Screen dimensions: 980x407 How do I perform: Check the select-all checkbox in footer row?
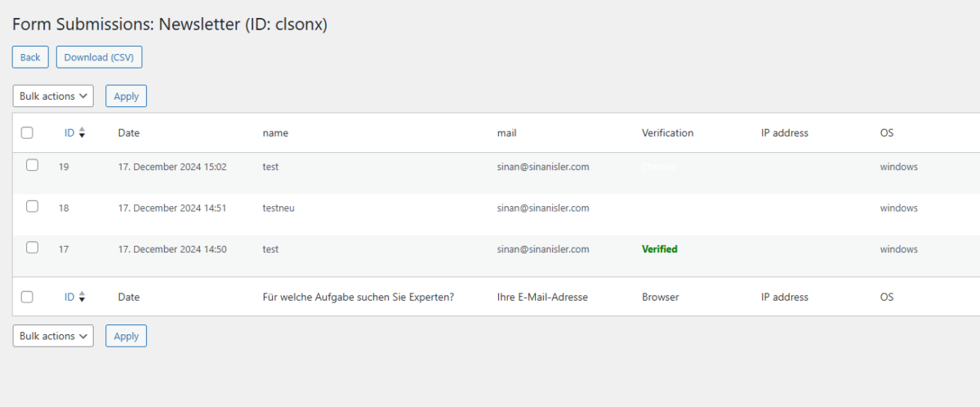tap(27, 297)
